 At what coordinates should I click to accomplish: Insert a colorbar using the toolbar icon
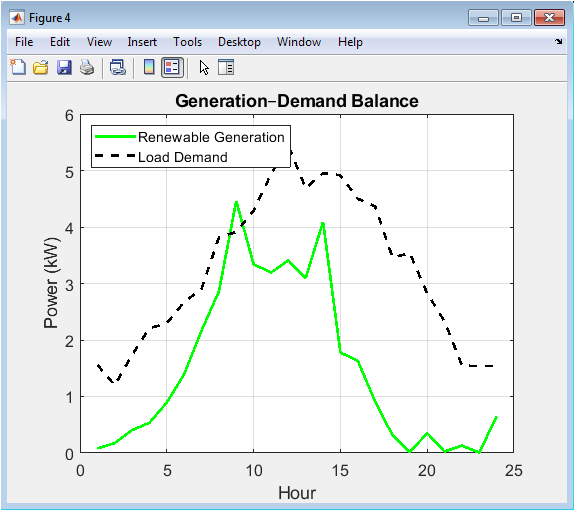pos(149,67)
